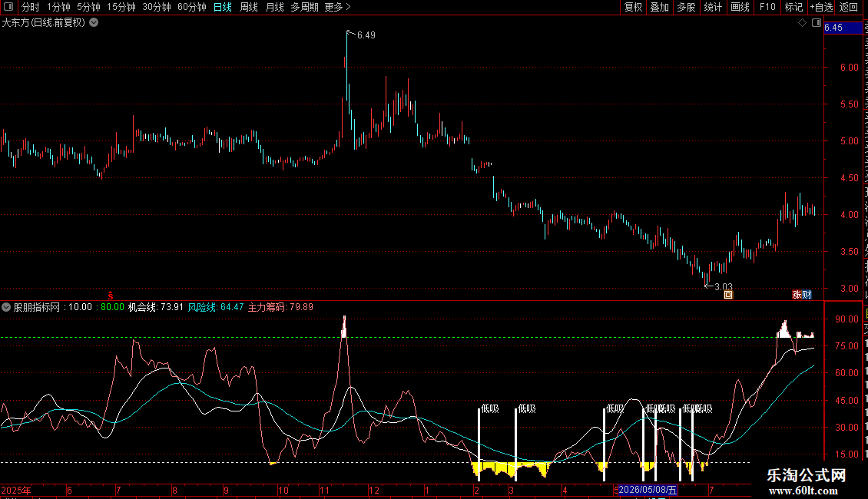Toggle the left sidebar panel icon
This screenshot has width=868, height=499.
pyautogui.click(x=8, y=7)
